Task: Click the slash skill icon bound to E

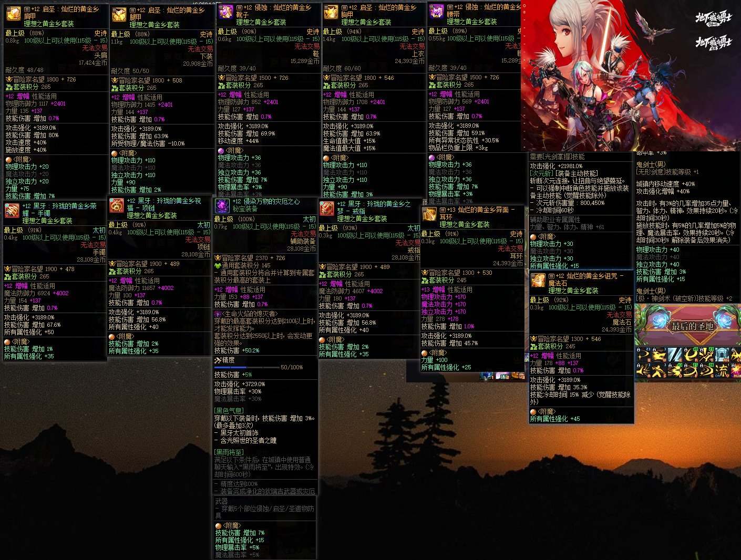Action: 675,355
